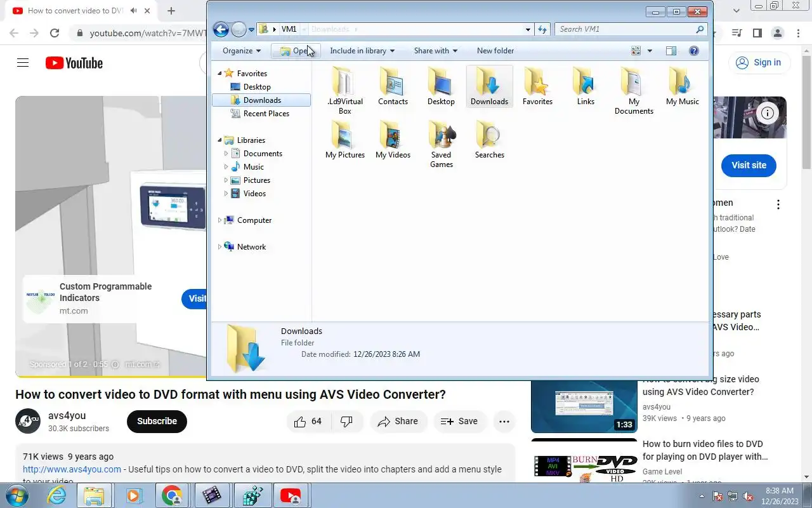Click the Visit site ad button

[749, 165]
